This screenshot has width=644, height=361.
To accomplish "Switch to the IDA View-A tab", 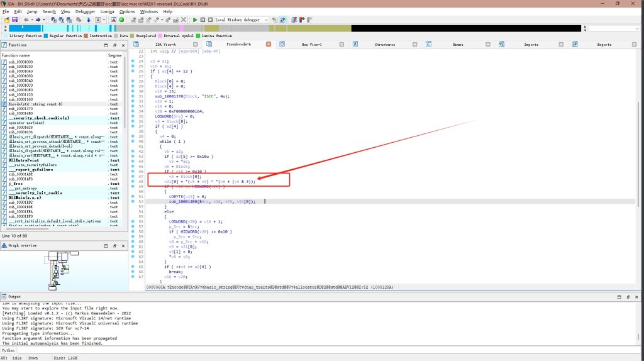I will pyautogui.click(x=165, y=45).
